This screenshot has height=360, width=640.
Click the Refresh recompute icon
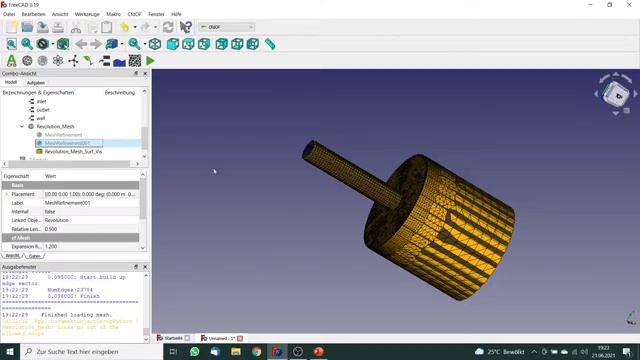(x=168, y=27)
